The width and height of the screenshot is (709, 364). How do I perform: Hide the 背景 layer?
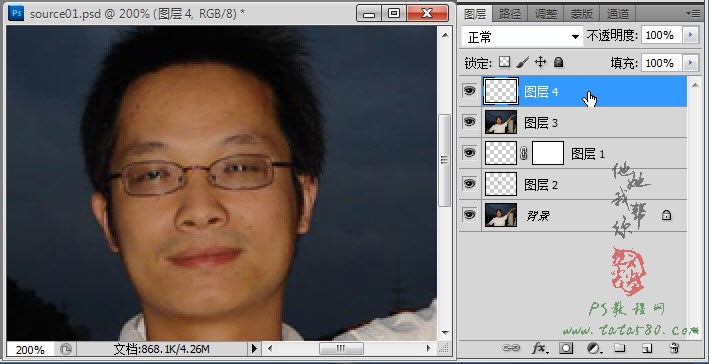[x=469, y=214]
